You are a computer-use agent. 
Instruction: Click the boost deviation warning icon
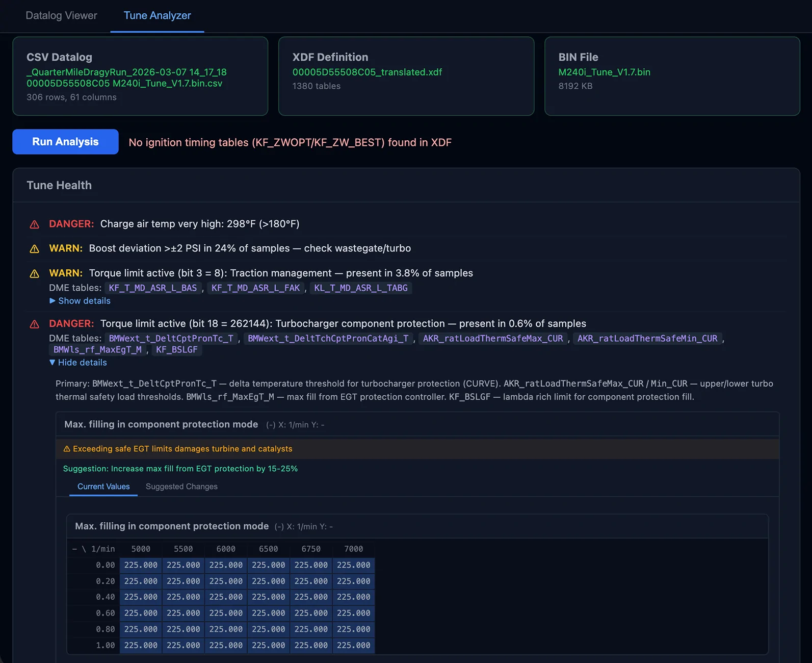coord(34,249)
